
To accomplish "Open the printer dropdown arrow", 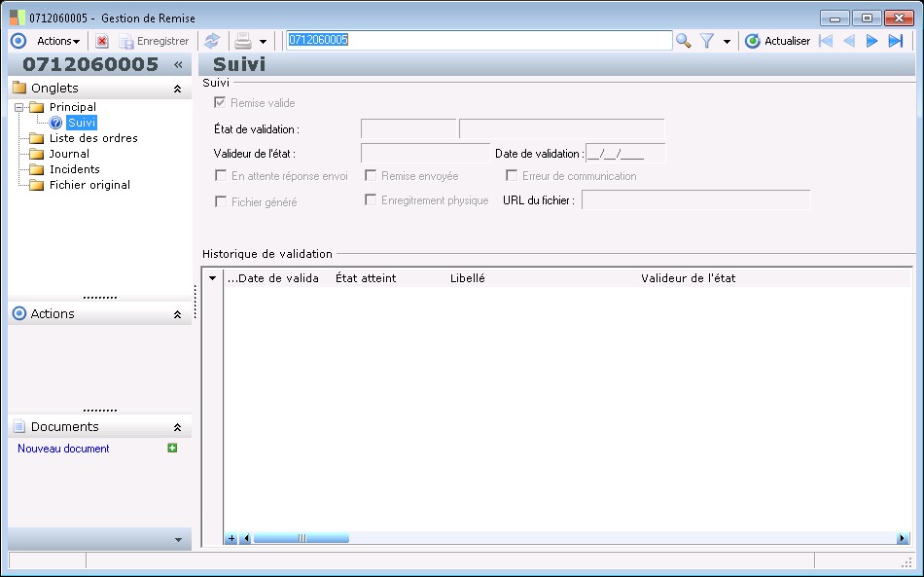I will pos(263,41).
